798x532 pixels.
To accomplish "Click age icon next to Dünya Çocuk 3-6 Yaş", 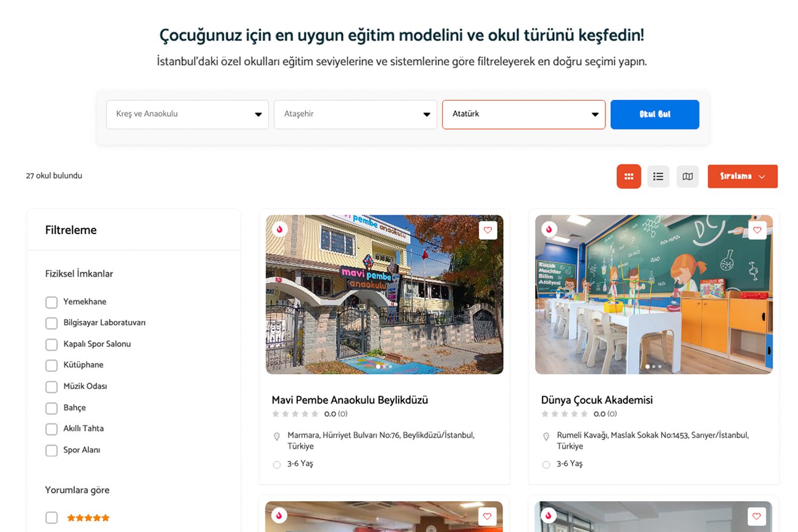I will click(546, 464).
